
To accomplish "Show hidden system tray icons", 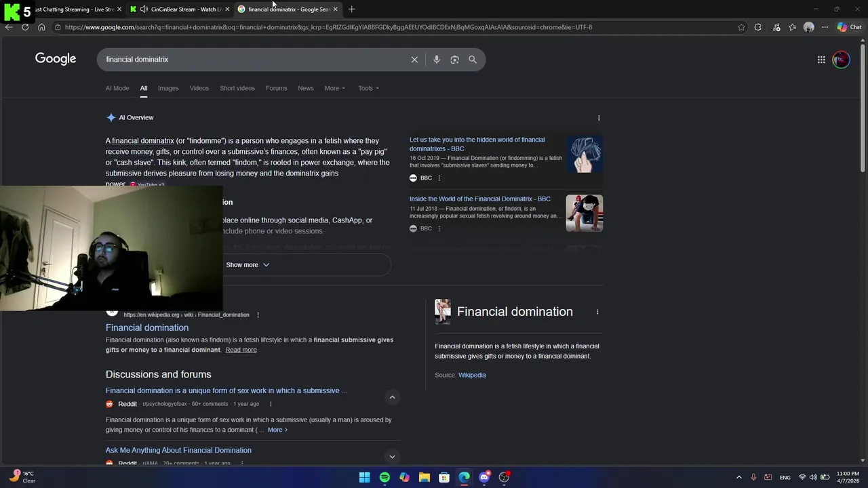I will pyautogui.click(x=739, y=477).
